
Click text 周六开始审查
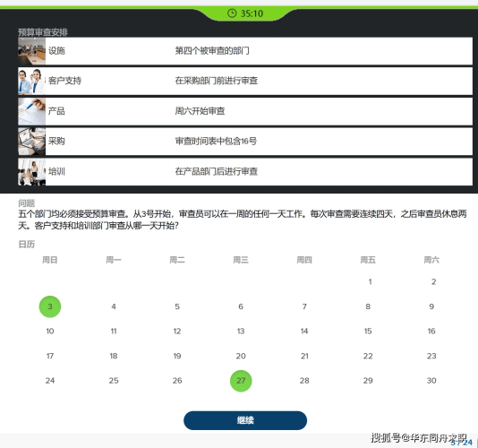[x=200, y=111]
